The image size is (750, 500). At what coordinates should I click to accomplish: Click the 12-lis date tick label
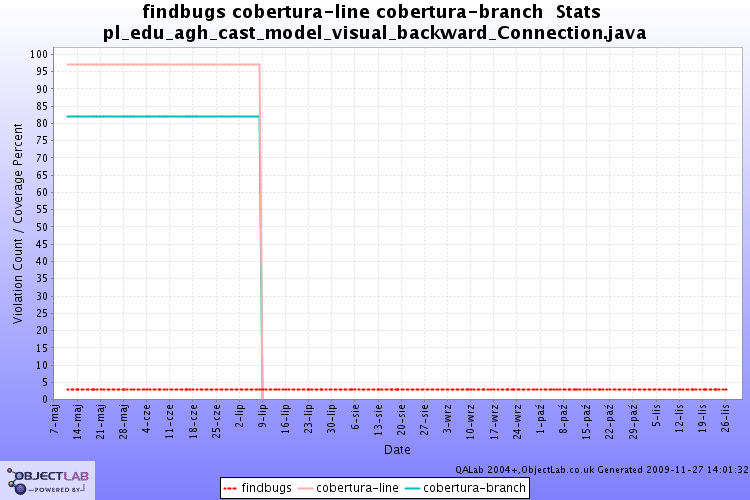pos(679,419)
